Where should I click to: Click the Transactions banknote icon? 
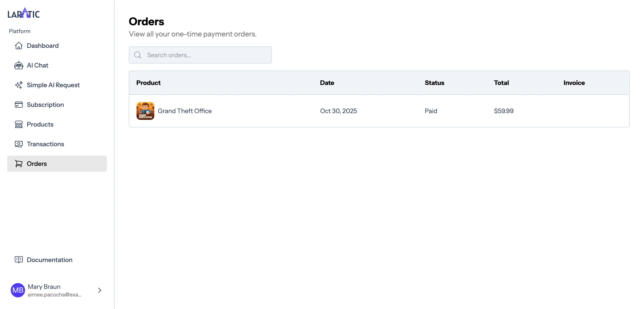(x=19, y=144)
